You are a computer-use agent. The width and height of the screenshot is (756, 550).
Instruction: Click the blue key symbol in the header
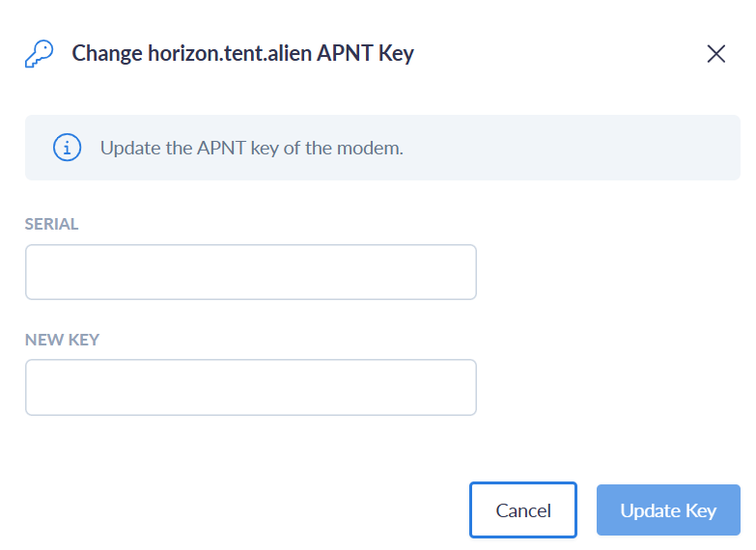click(40, 53)
